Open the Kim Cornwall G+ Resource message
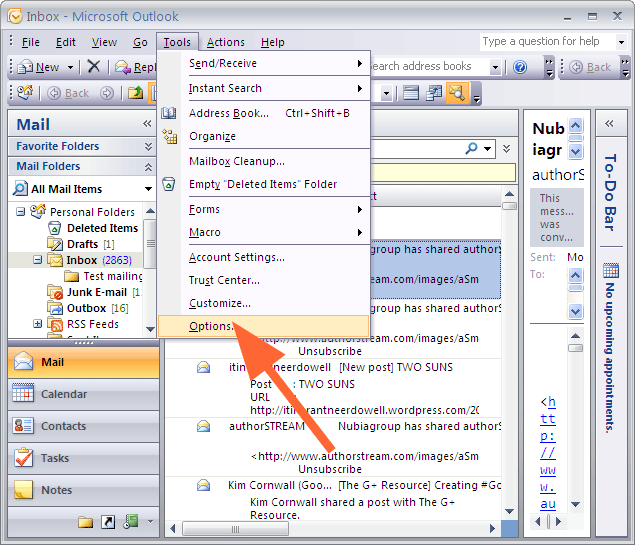The width and height of the screenshot is (635, 545). pyautogui.click(x=333, y=500)
